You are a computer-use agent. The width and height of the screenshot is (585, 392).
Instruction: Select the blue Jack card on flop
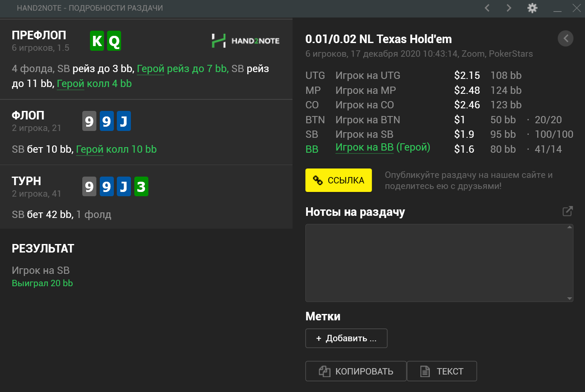[124, 122]
